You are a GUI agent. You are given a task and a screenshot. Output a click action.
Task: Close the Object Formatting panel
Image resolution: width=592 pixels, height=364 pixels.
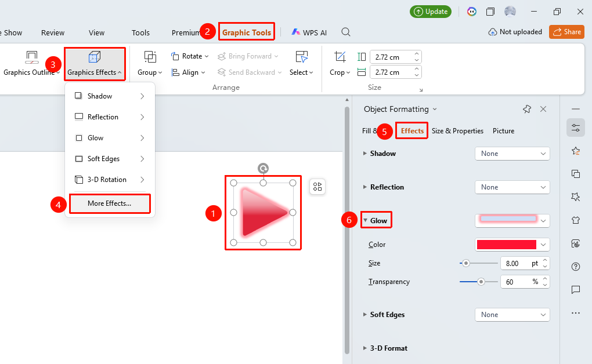tap(543, 109)
